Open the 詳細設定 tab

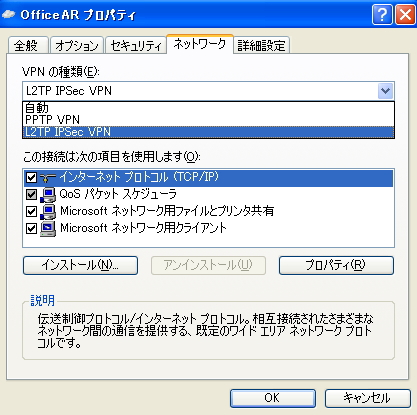click(x=261, y=45)
